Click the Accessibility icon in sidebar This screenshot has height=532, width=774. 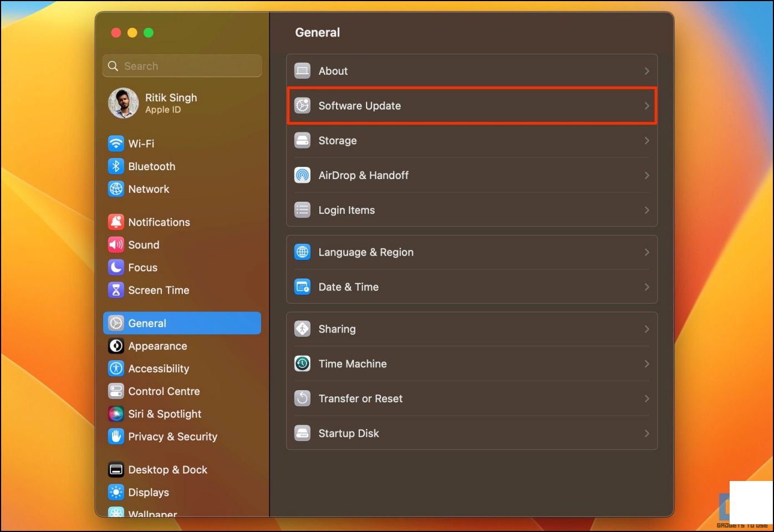pyautogui.click(x=116, y=369)
